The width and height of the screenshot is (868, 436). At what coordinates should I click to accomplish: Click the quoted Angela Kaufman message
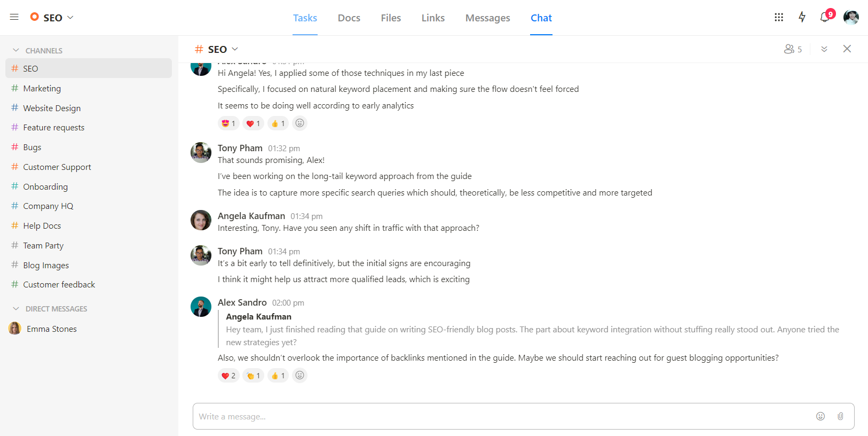pyautogui.click(x=532, y=330)
